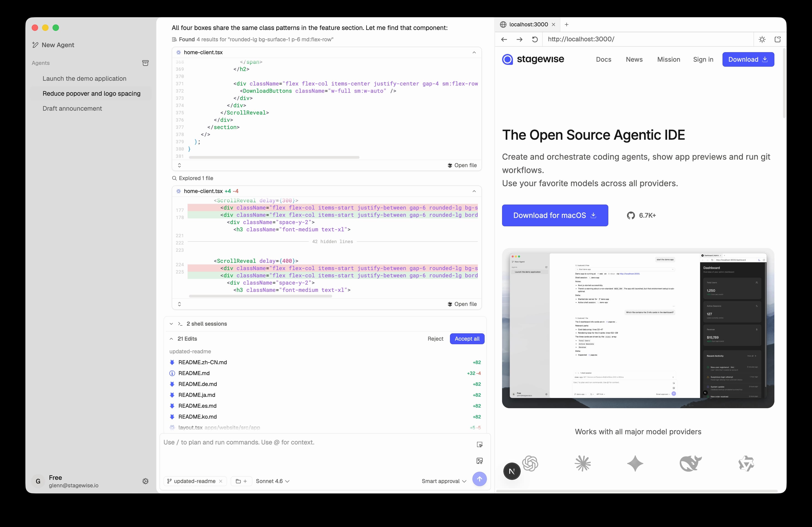Collapse the first home-client.tsx code block

coord(474,52)
